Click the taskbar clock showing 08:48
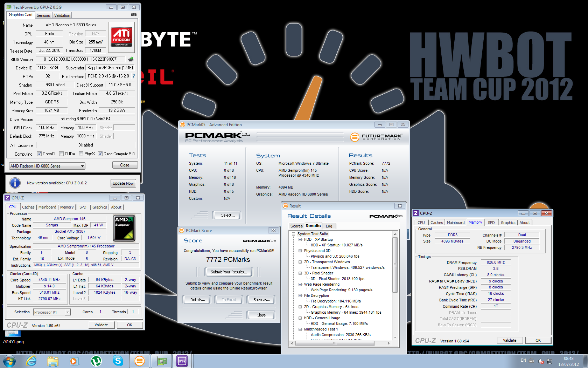Image resolution: width=588 pixels, height=368 pixels. tap(568, 361)
